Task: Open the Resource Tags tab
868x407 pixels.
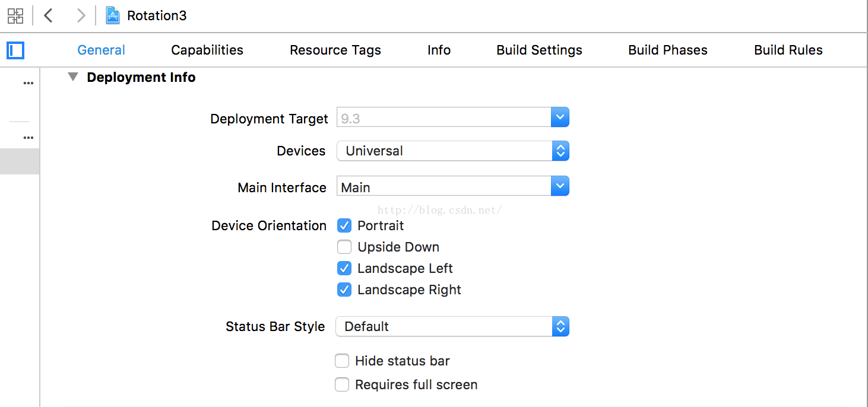Action: 335,50
